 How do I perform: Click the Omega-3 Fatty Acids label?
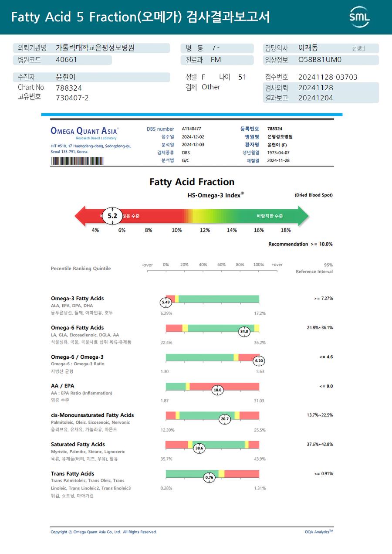(x=78, y=299)
